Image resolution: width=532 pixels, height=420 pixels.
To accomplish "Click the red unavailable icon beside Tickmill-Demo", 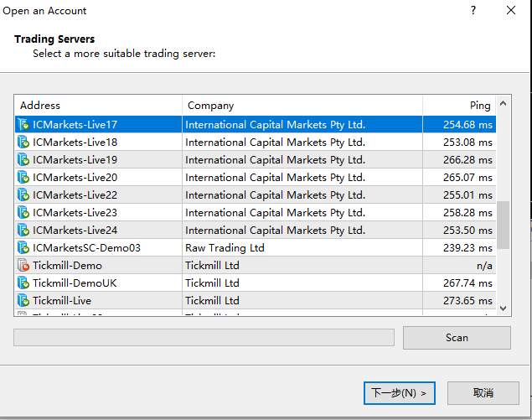I will pos(23,266).
